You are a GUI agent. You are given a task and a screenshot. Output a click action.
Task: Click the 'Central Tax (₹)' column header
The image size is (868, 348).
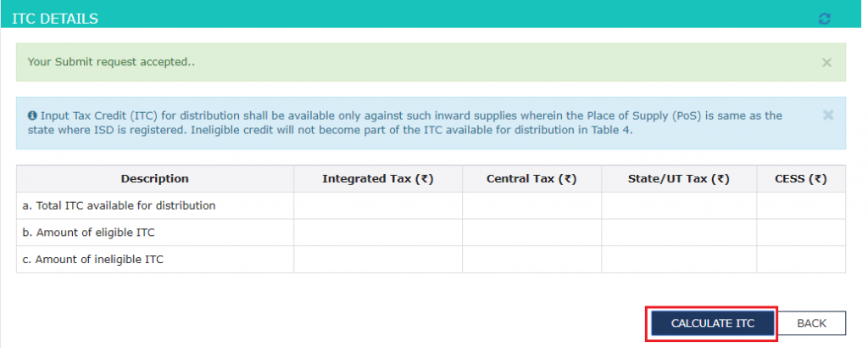coord(531,178)
